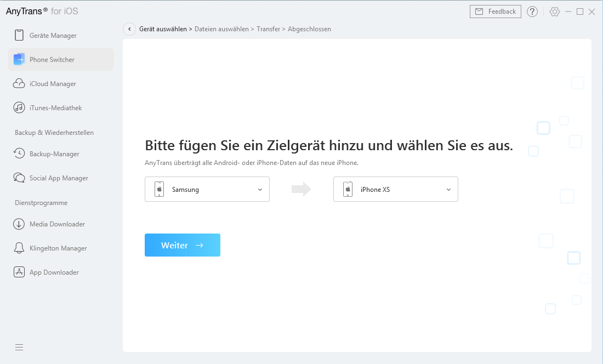Click the Backup & Wiederherstellen section heading
Screen dimensions: 603x364
point(54,133)
